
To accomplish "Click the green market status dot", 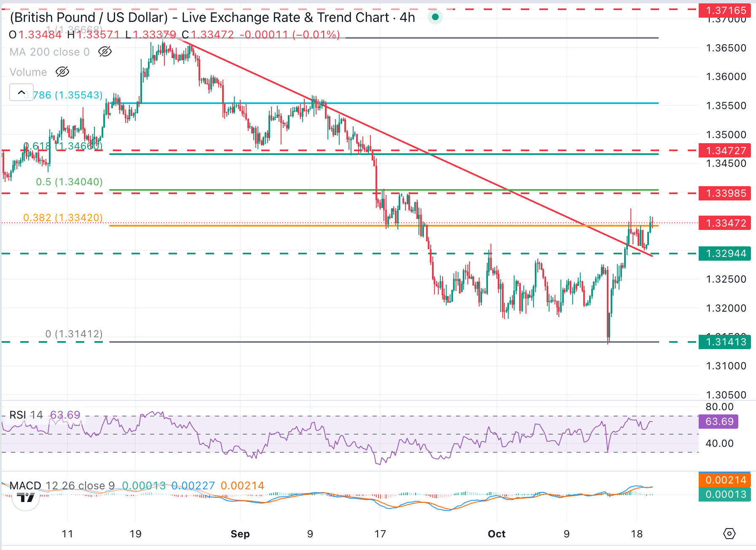I will click(x=435, y=17).
